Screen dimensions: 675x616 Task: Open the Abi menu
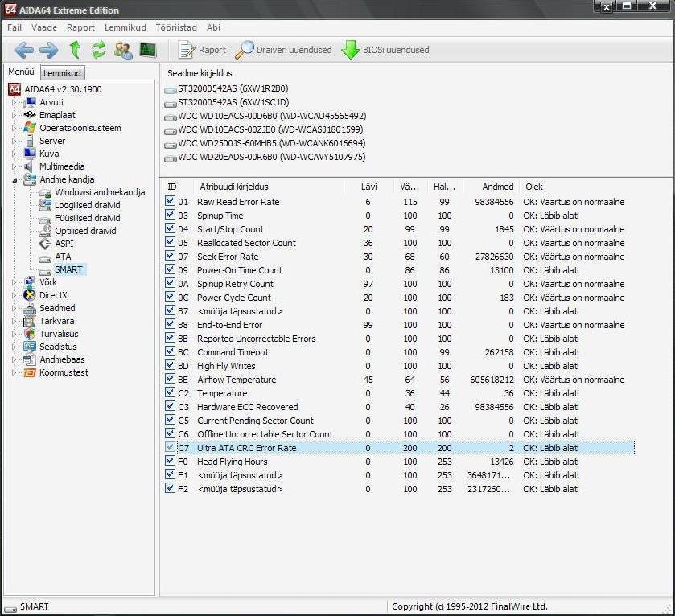pos(213,27)
